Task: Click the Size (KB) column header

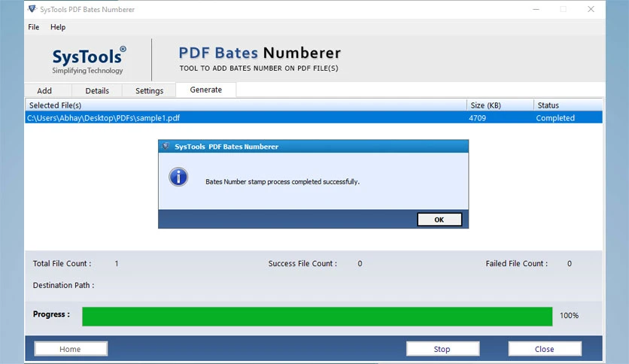Action: 500,105
